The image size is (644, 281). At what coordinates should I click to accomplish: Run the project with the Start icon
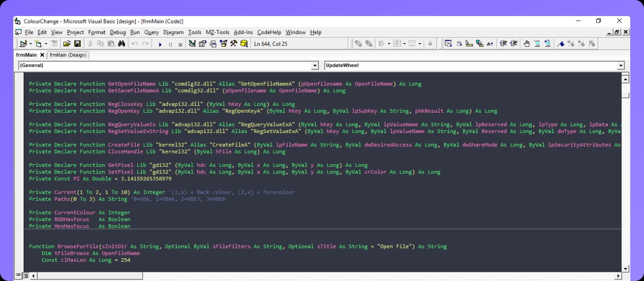click(160, 44)
